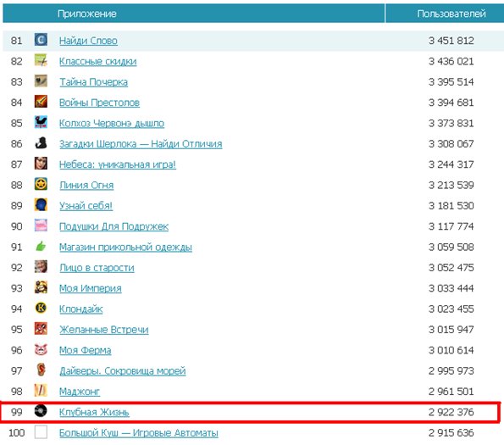Open the Маджонг link
This screenshot has width=504, height=445.
coord(80,392)
